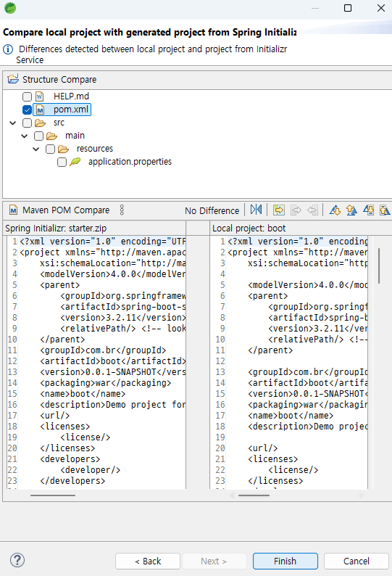The width and height of the screenshot is (392, 576).
Task: Click the main folder icon
Action: click(51, 136)
